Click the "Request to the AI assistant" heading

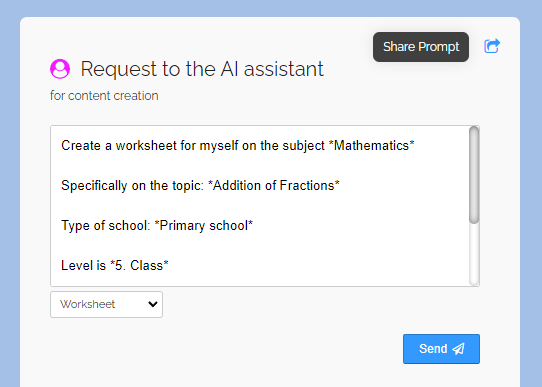coord(202,69)
